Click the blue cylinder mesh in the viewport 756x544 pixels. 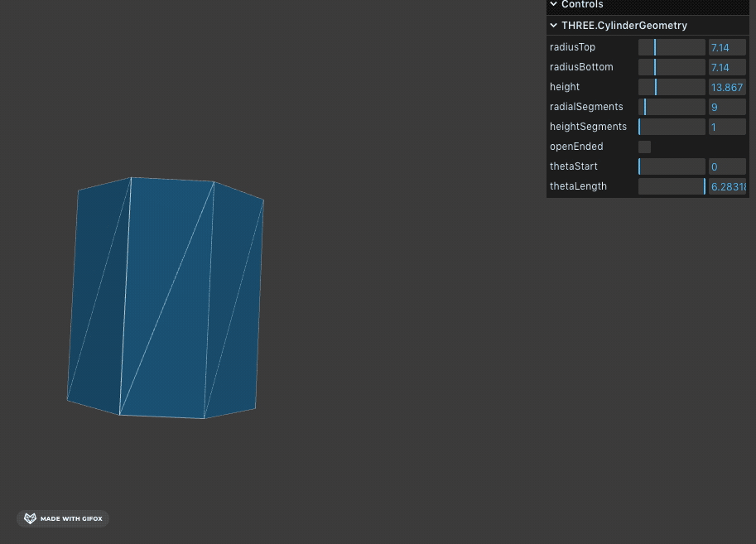166,297
